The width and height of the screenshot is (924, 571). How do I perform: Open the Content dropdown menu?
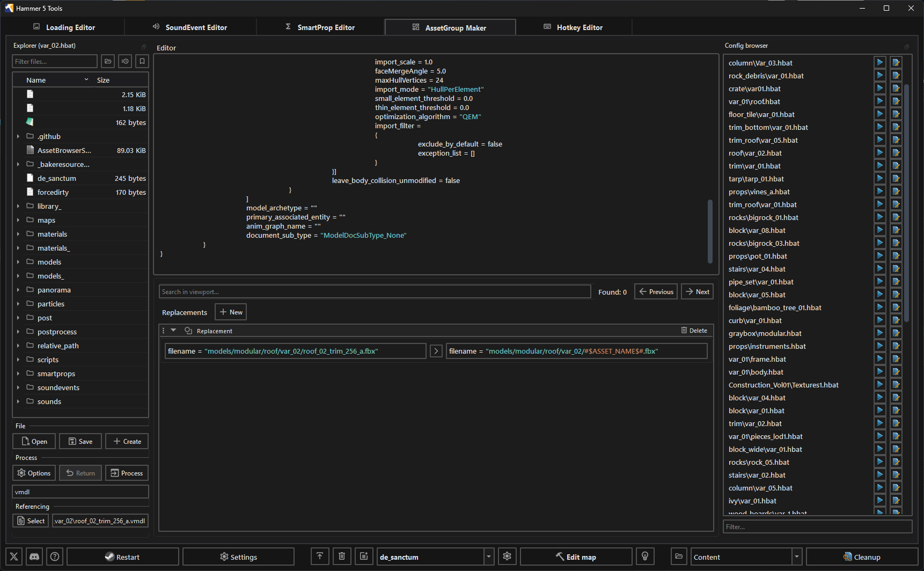coord(796,557)
